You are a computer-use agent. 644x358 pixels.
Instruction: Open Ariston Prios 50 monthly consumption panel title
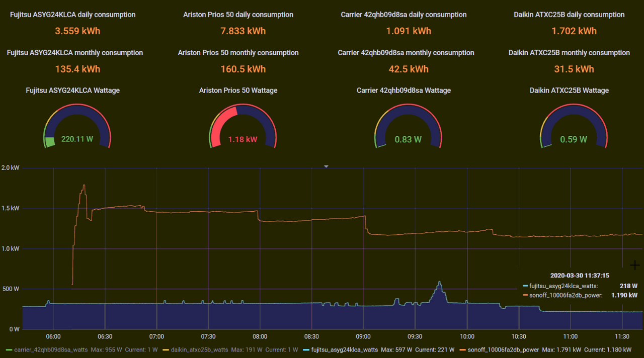(238, 53)
